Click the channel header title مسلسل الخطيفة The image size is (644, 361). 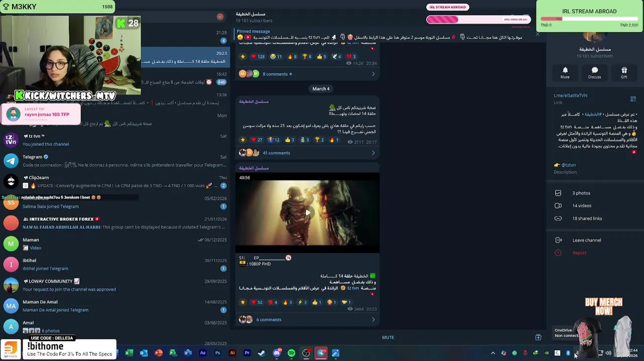(250, 14)
